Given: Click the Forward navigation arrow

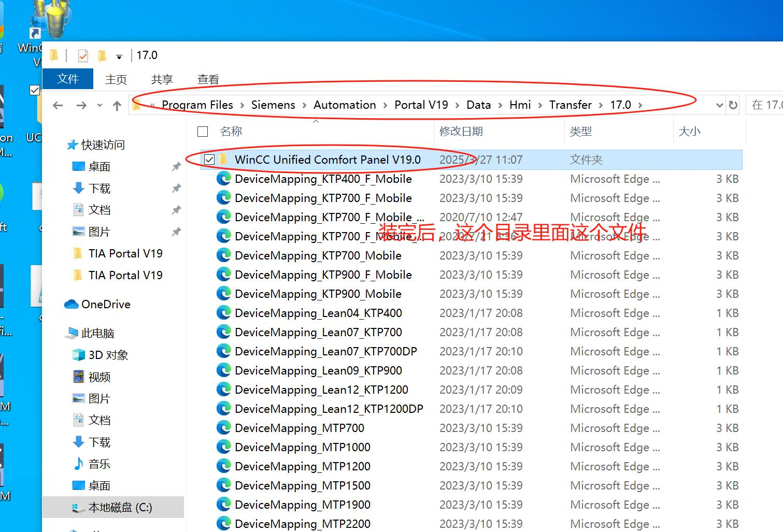Looking at the screenshot, I should pos(81,106).
